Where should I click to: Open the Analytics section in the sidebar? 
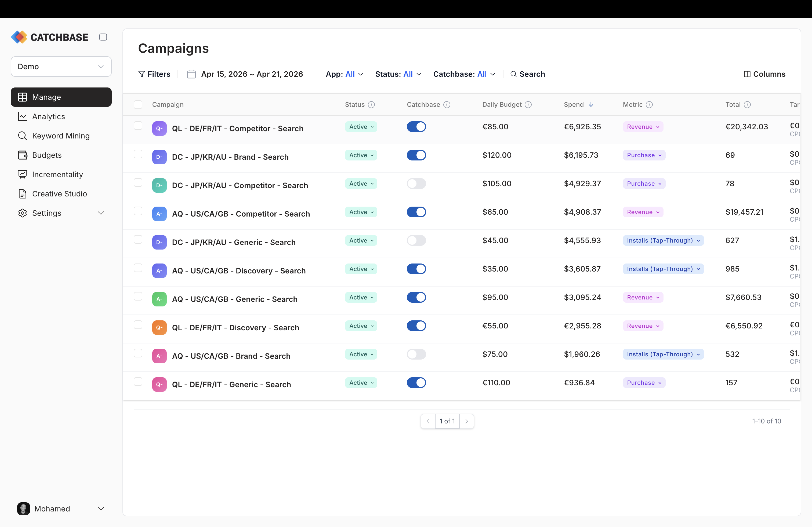48,116
